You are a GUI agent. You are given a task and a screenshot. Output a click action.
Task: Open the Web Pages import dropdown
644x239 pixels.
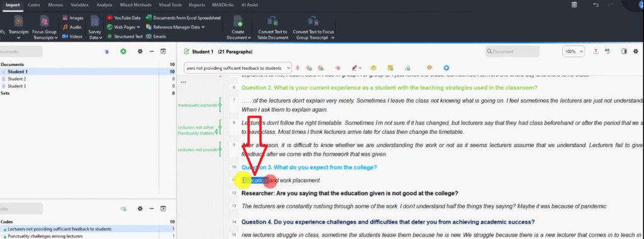click(124, 27)
